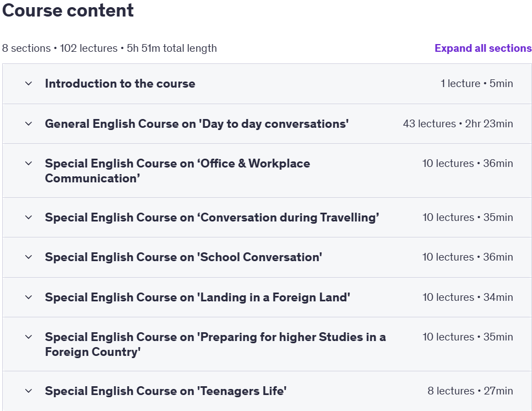Open section title 'School Conversation'

point(183,257)
